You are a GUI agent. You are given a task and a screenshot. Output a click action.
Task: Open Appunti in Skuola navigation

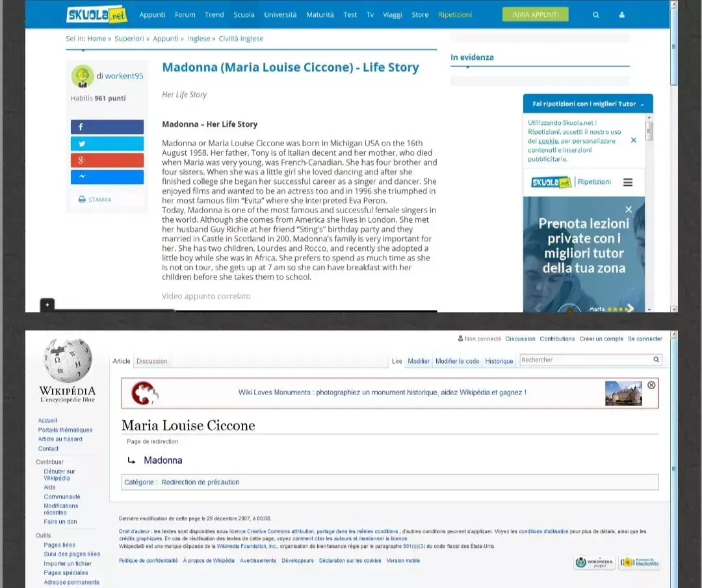152,15
